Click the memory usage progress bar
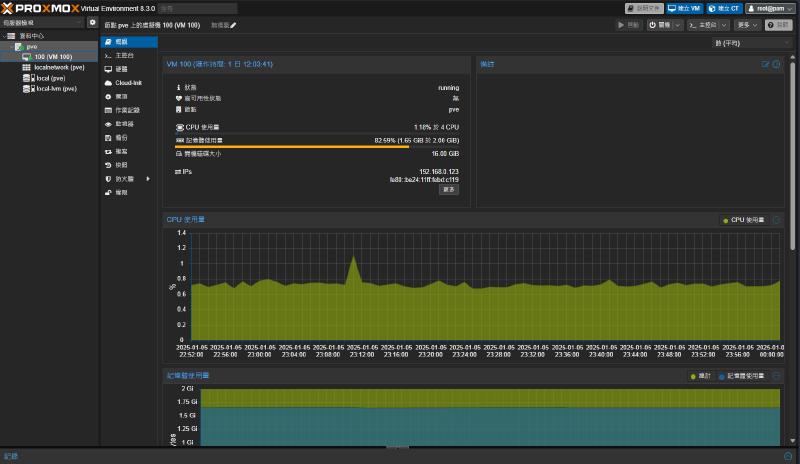 (317, 146)
